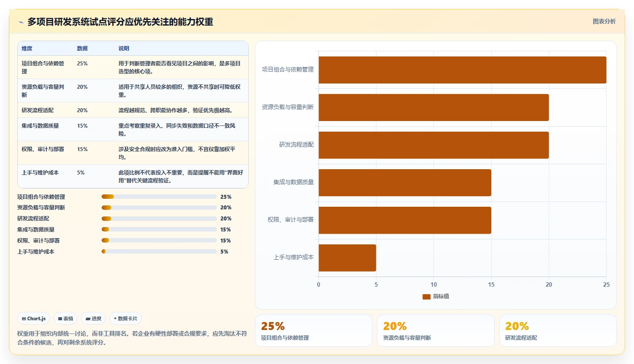Click the 项目组合与依赖管理 progress bar

pyautogui.click(x=159, y=197)
